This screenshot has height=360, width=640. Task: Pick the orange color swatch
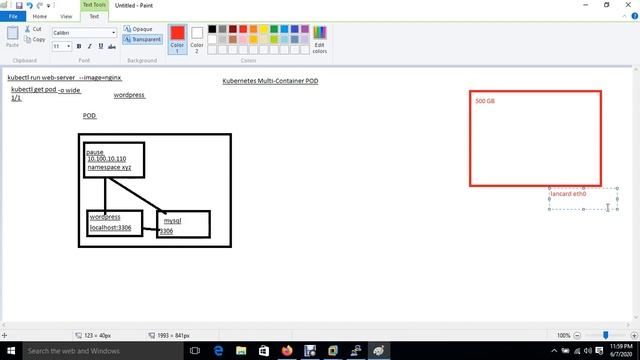pos(253,29)
